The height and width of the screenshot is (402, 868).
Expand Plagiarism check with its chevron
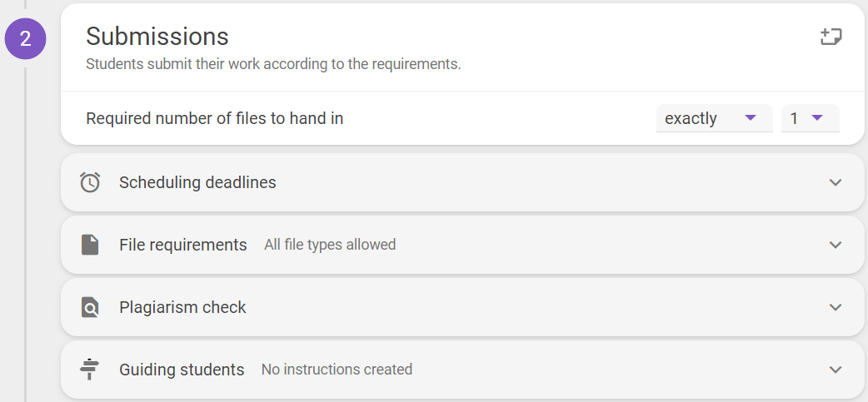coord(836,307)
